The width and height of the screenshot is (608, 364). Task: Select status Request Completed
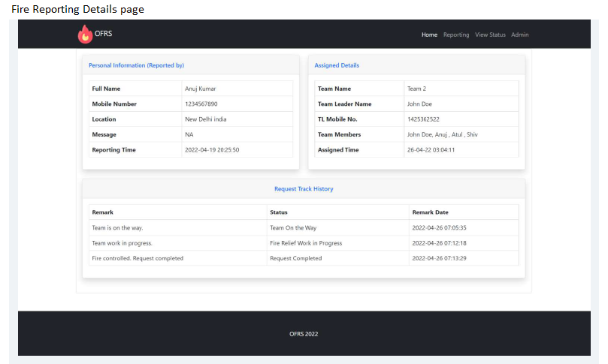coord(295,258)
